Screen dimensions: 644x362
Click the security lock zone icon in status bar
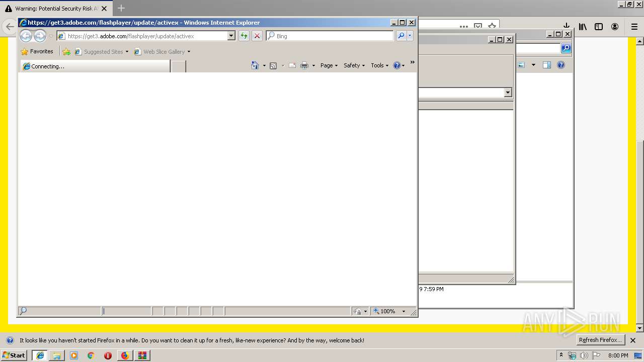358,311
